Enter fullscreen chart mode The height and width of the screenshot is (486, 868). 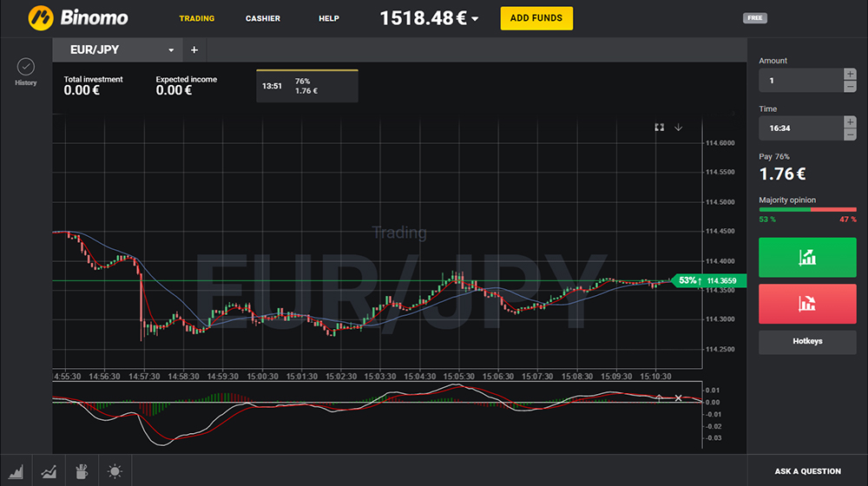click(x=659, y=128)
